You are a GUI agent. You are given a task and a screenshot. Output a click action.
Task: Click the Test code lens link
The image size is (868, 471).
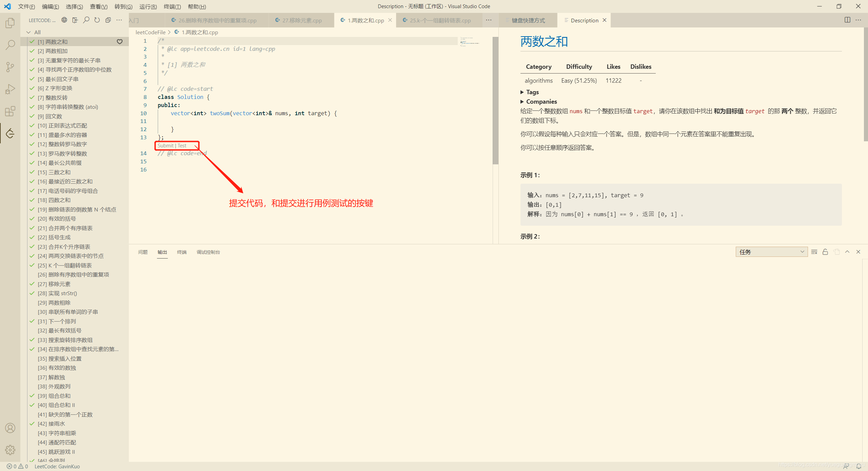[x=182, y=145]
